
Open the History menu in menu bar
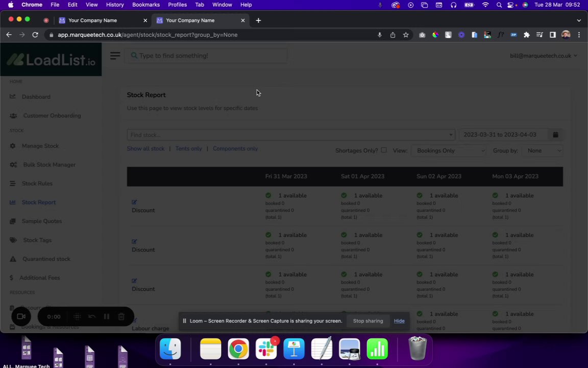[x=115, y=5]
